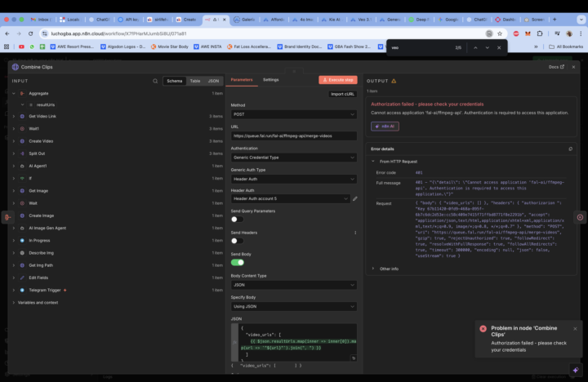Click the search icon in the Input panel
This screenshot has width=588, height=382.
click(155, 81)
